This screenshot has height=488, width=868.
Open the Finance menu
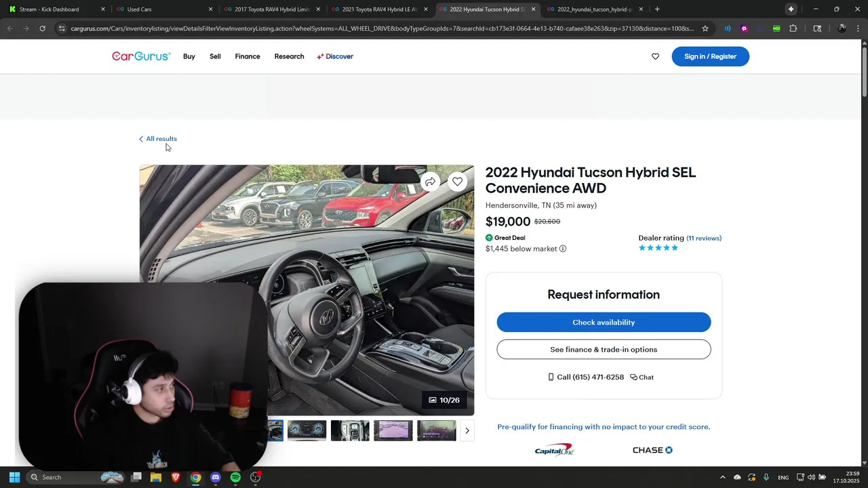click(248, 56)
